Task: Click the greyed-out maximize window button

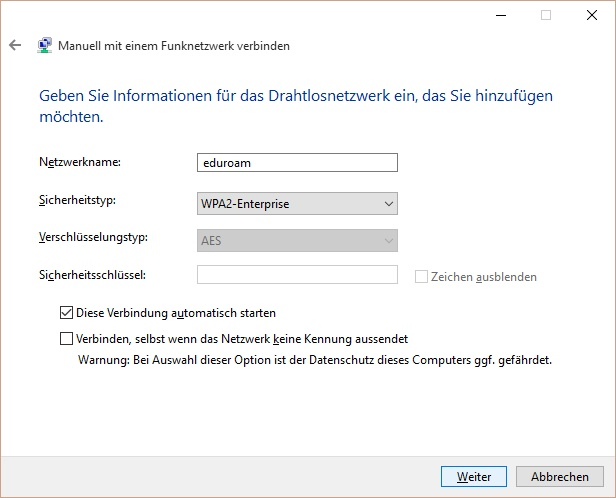Action: pyautogui.click(x=546, y=15)
